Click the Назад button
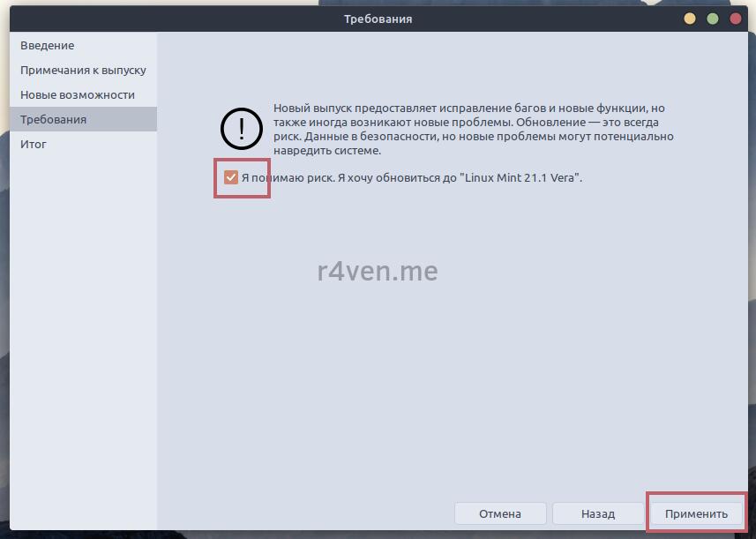 [x=597, y=513]
